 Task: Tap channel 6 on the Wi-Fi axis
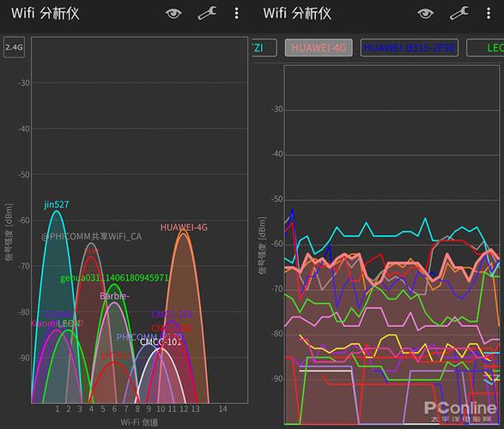114,408
